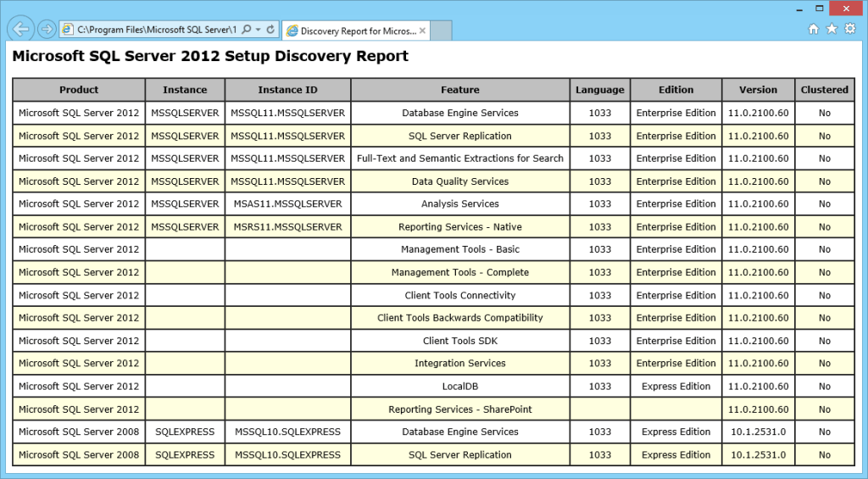The width and height of the screenshot is (868, 479).
Task: Close the Discovery Report tab
Action: [422, 31]
